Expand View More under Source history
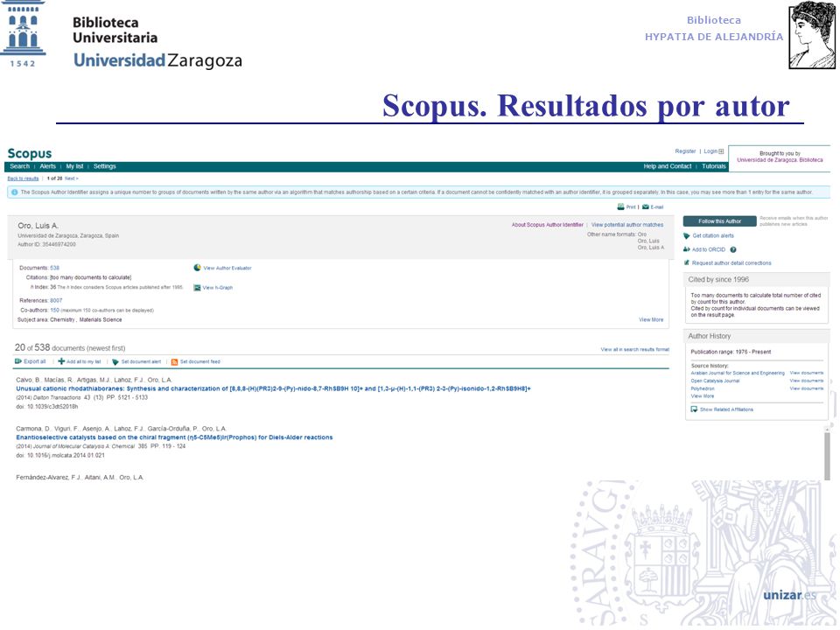Viewport: 840px width, 630px height. [703, 395]
